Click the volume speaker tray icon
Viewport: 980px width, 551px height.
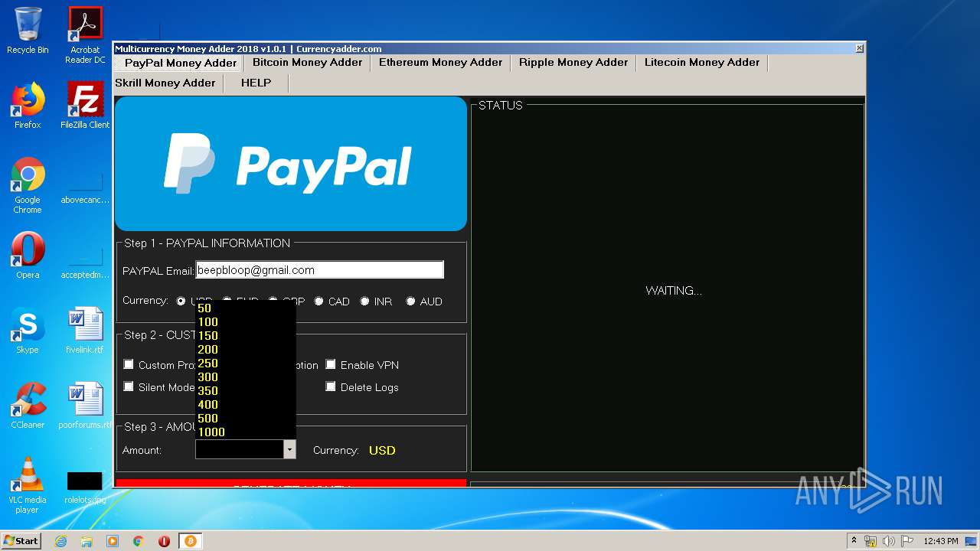coord(889,541)
